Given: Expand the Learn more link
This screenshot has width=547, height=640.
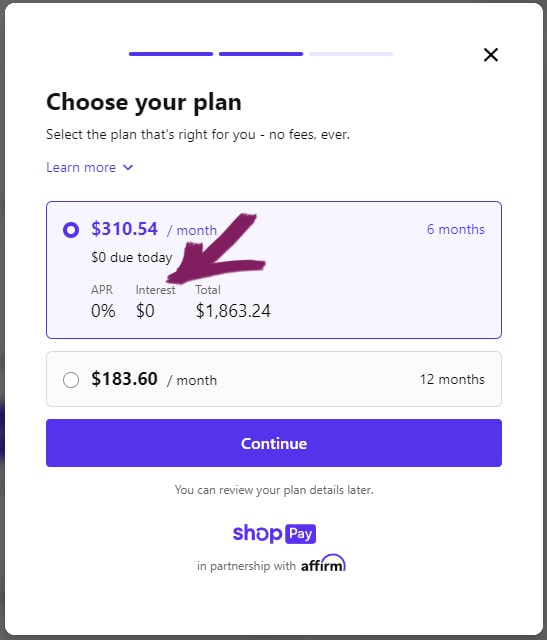Looking at the screenshot, I should pos(81,167).
